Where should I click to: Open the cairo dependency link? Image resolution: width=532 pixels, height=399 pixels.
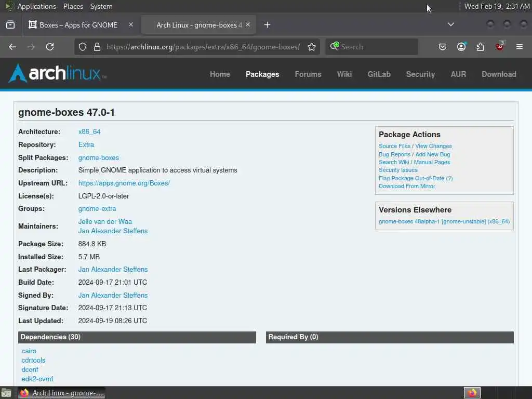coord(29,351)
